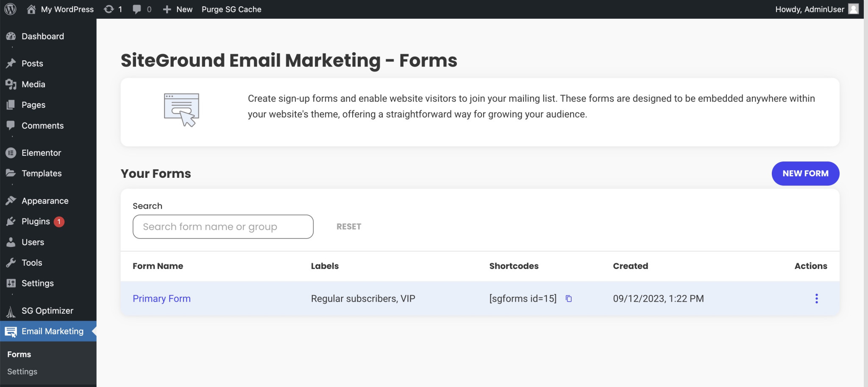Click the Plugins plug icon
This screenshot has width=868, height=387.
pos(11,222)
